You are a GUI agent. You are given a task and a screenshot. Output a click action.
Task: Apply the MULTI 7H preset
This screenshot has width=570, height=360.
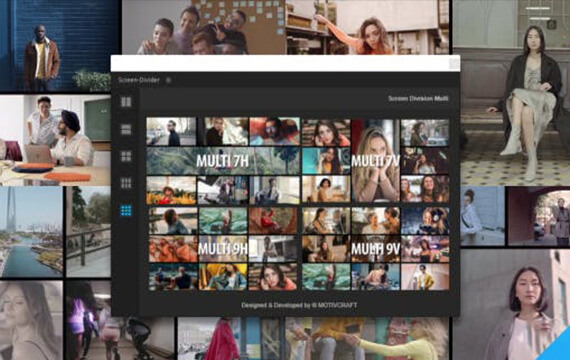pyautogui.click(x=223, y=160)
